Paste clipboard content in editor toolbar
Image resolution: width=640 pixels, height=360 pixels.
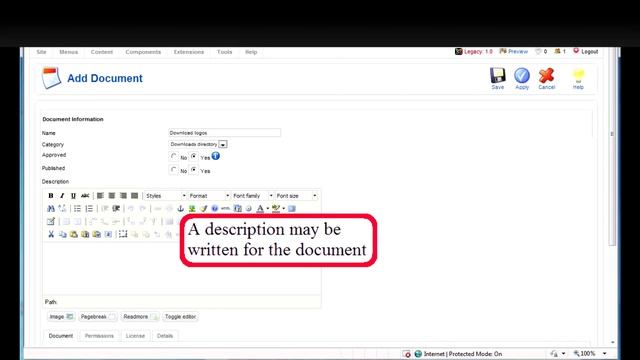pos(73,234)
